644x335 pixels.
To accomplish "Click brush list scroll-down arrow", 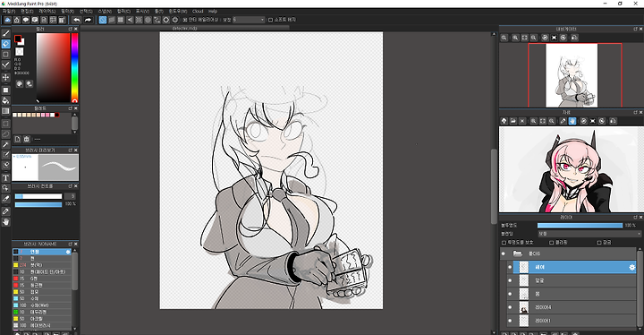I will point(74,329).
